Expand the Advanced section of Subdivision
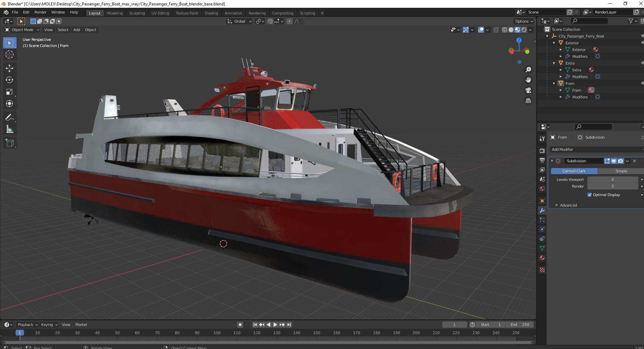This screenshot has width=644, height=349. 568,205
